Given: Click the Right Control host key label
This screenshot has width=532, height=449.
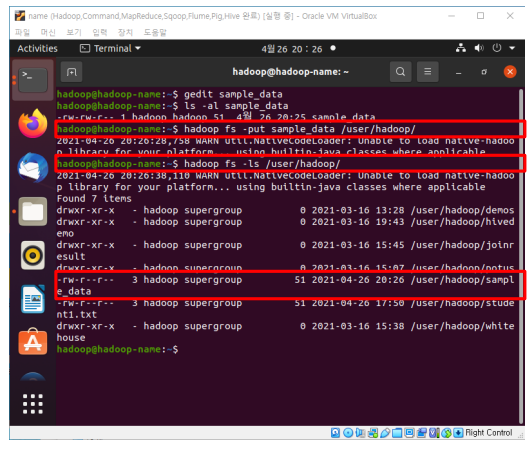Looking at the screenshot, I should 489,433.
